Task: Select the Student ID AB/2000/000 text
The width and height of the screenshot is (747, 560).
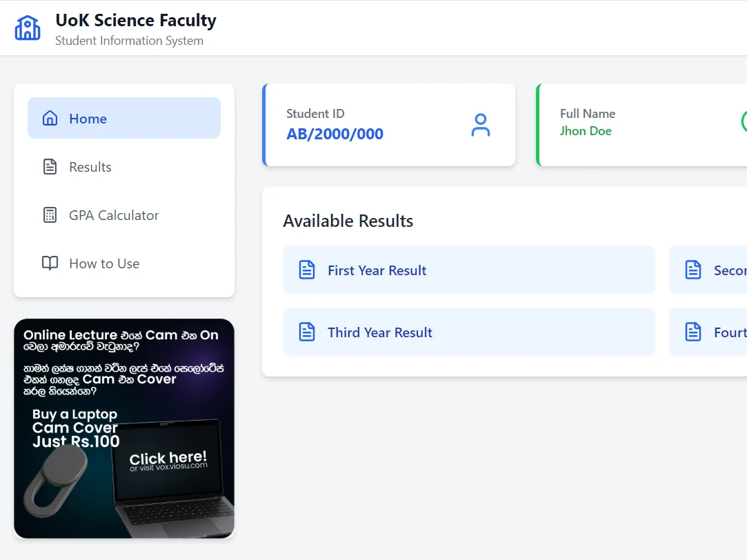Action: tap(335, 134)
